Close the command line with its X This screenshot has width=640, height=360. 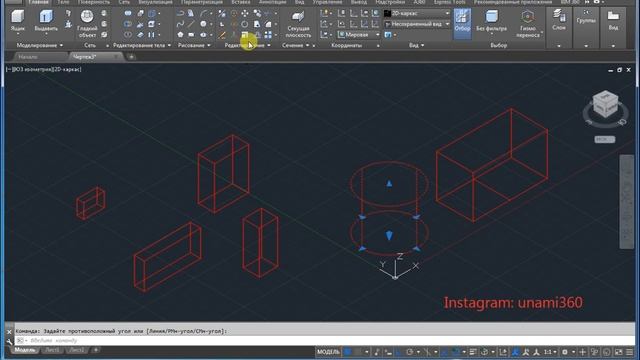pos(9,331)
